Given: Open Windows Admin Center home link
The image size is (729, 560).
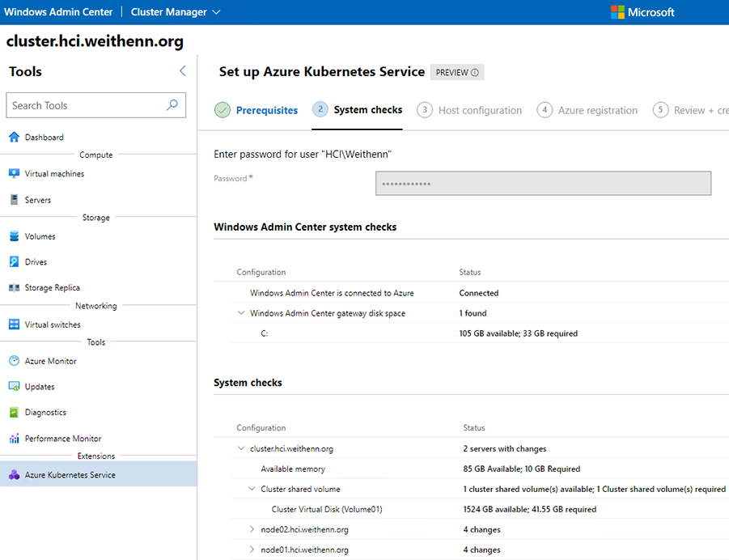Looking at the screenshot, I should (x=58, y=12).
